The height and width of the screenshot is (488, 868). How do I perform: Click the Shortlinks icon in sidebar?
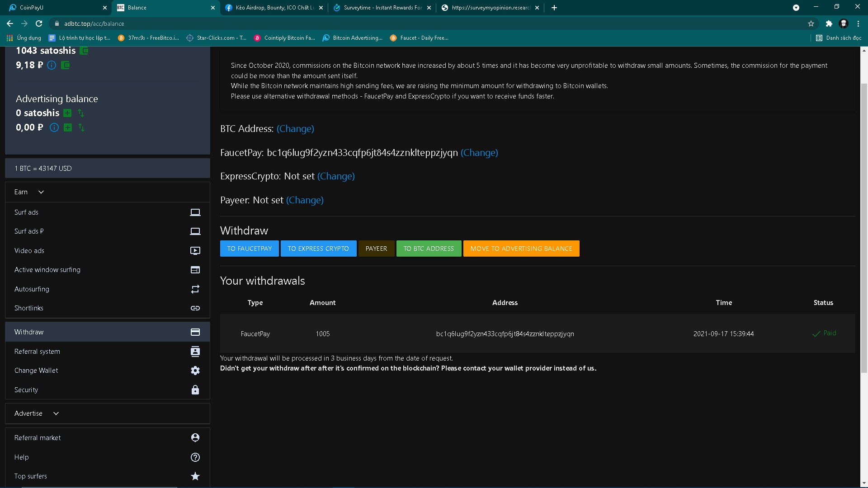click(x=195, y=308)
